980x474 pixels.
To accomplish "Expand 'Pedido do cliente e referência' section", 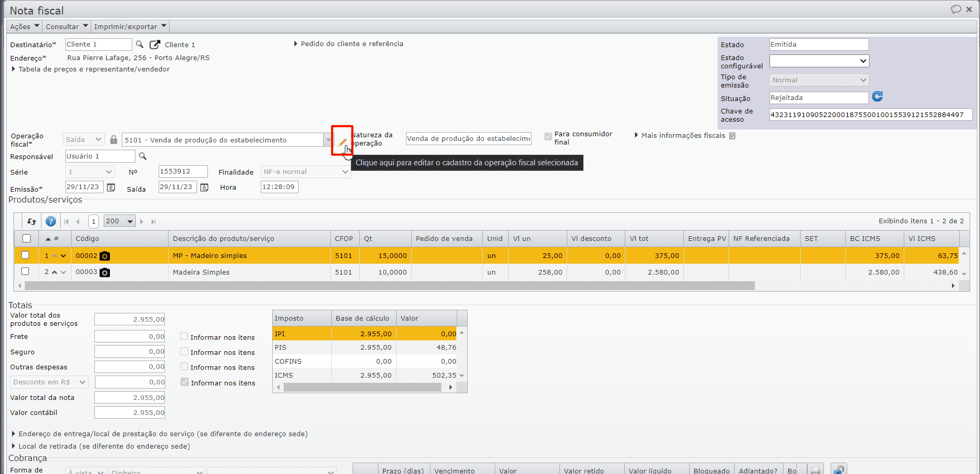I will [x=348, y=44].
